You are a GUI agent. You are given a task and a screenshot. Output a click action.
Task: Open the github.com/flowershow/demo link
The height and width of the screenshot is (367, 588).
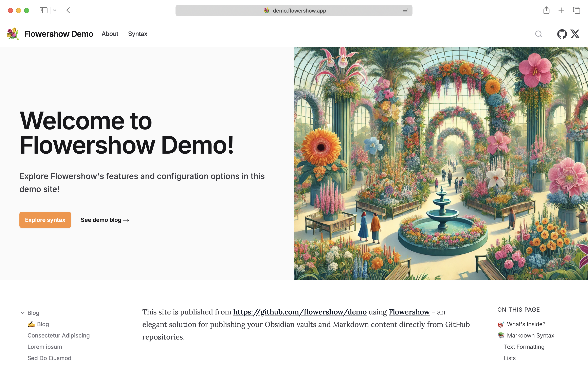click(x=300, y=312)
